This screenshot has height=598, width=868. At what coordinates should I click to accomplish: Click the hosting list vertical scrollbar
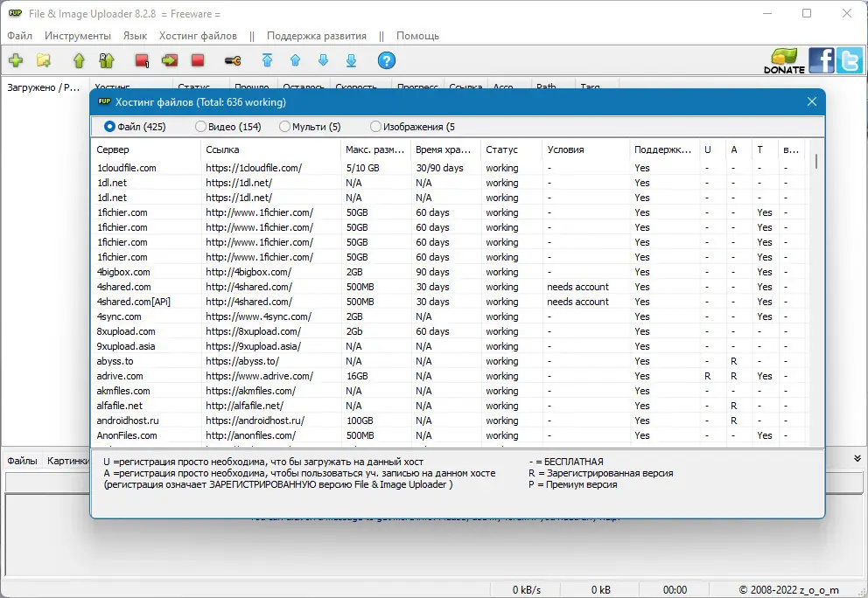click(816, 292)
